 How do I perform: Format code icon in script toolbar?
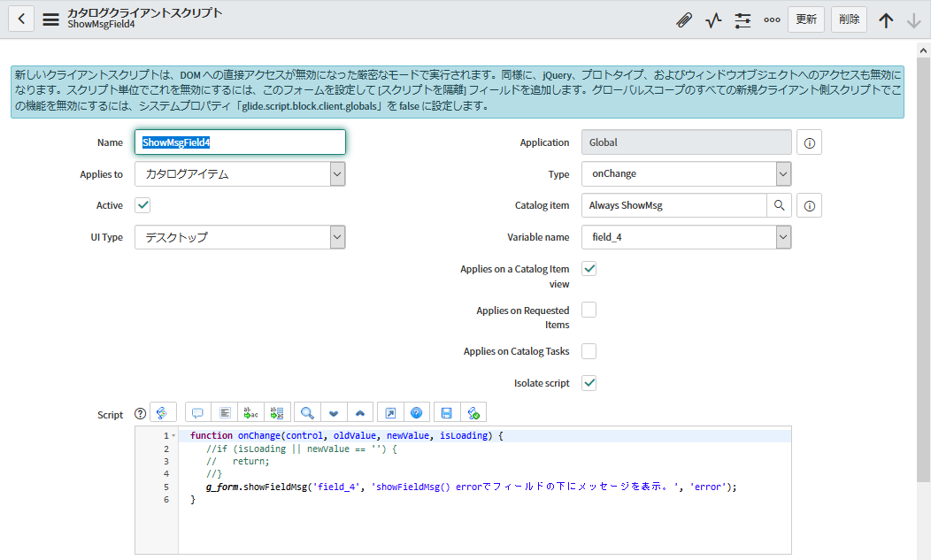225,413
